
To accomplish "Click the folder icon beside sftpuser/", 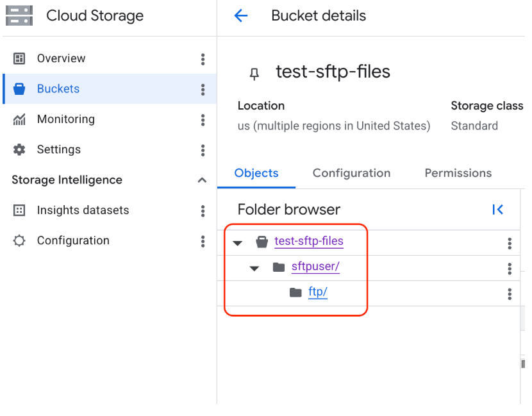I will point(279,267).
